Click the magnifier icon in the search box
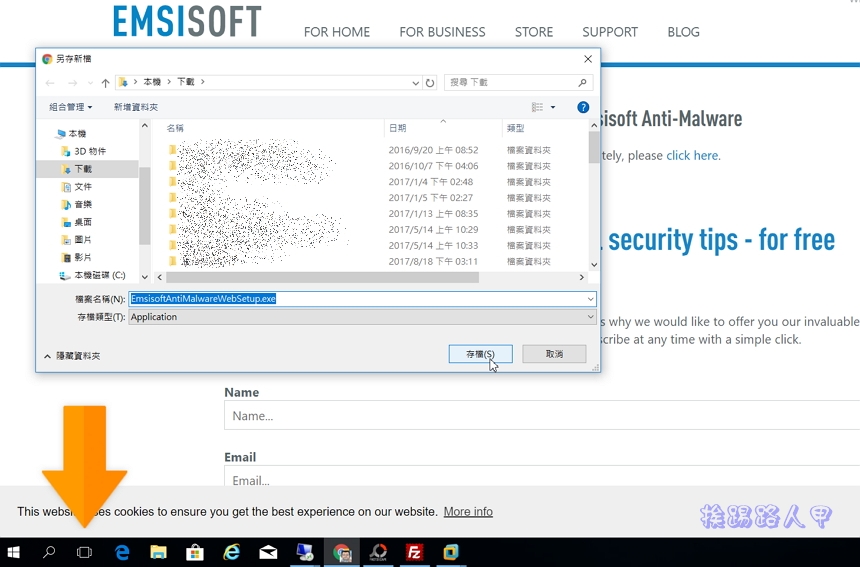Image resolution: width=860 pixels, height=567 pixels. pos(582,82)
